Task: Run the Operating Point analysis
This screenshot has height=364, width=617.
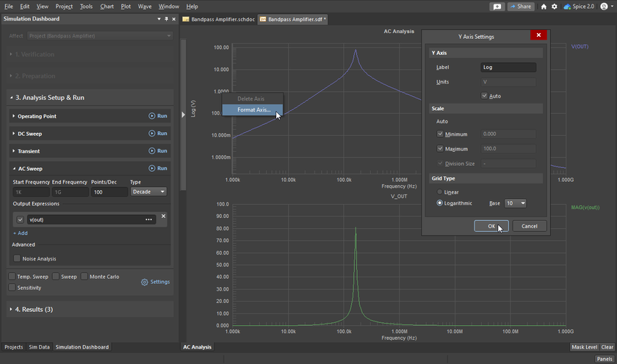Action: click(x=157, y=116)
